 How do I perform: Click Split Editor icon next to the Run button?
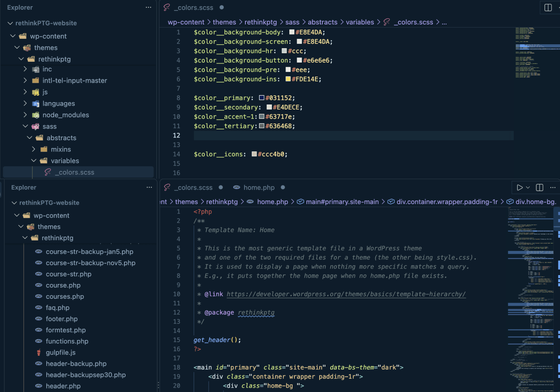pos(539,188)
